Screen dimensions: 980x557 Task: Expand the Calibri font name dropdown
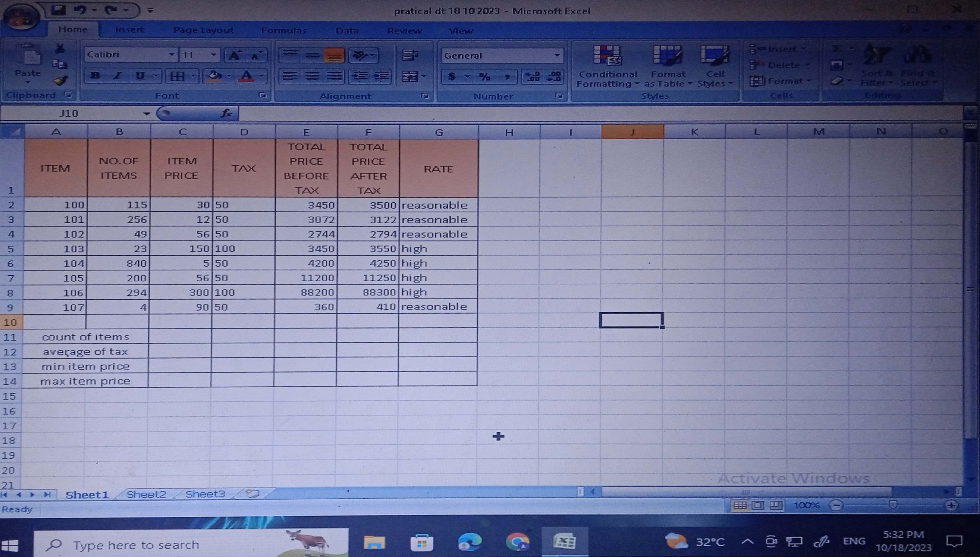click(x=172, y=55)
